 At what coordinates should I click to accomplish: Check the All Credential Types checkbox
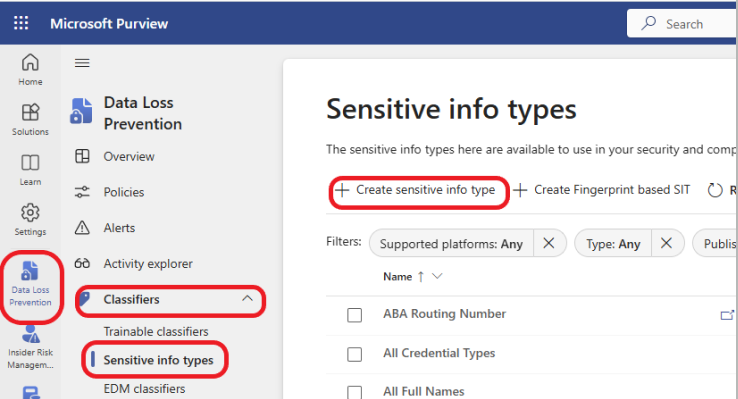coord(354,354)
